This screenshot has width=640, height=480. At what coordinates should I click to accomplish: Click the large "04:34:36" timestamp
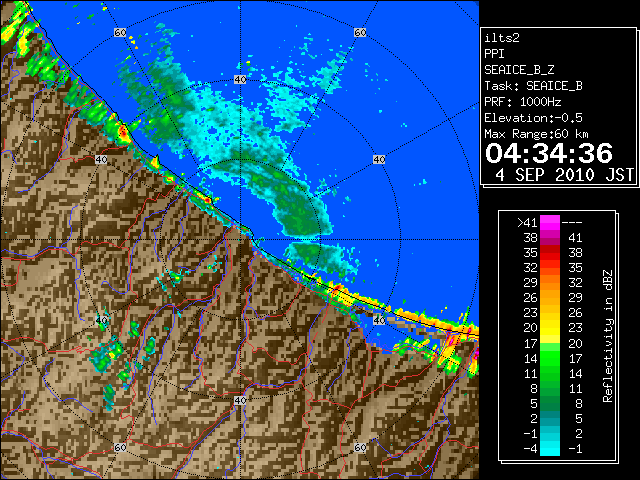coord(549,153)
